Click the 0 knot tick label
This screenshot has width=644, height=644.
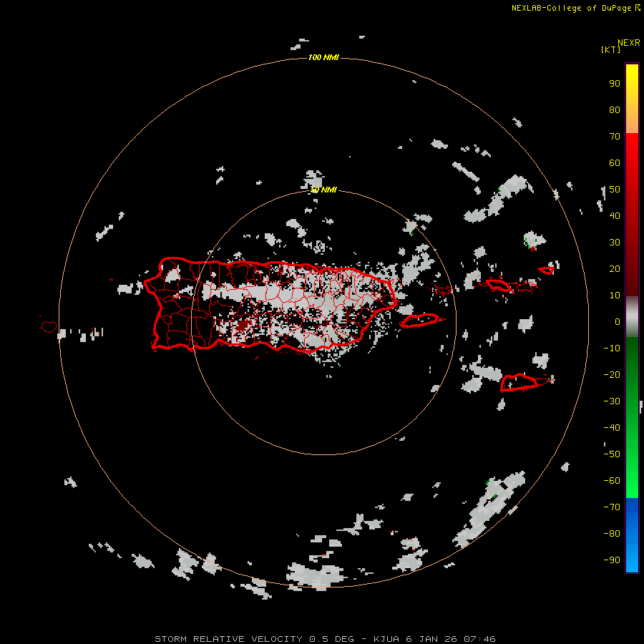618,322
